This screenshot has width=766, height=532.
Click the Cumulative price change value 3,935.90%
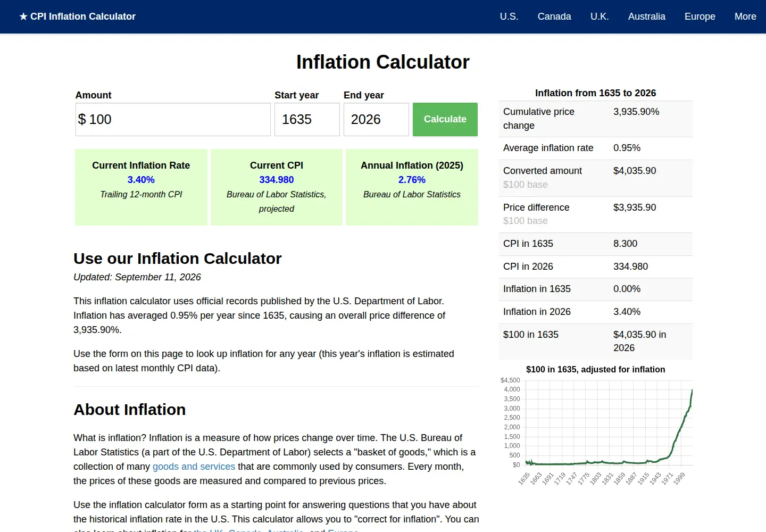point(636,112)
